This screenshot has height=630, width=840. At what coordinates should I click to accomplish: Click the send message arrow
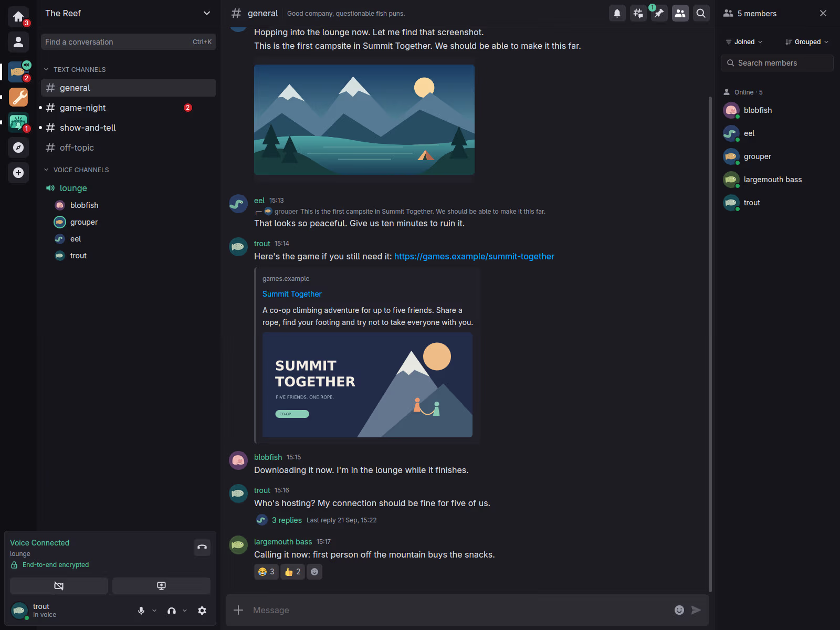pyautogui.click(x=696, y=610)
